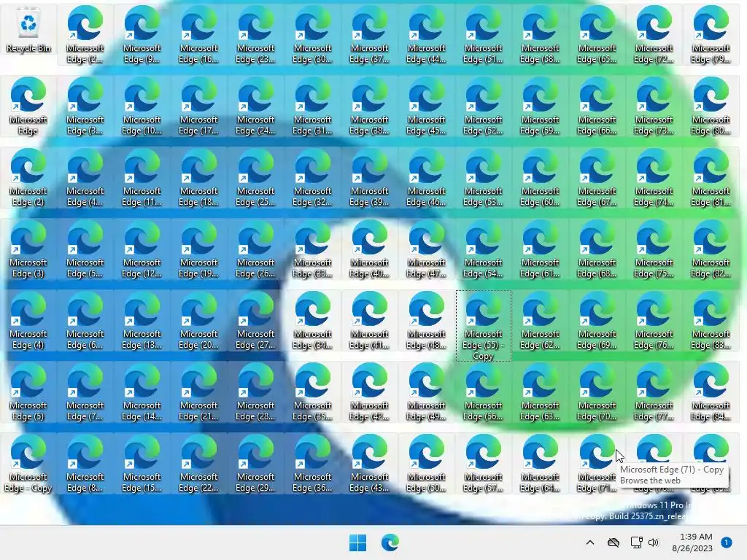Select the Microsoft Edge (9... shortcut
This screenshot has height=560, width=747.
pyautogui.click(x=142, y=35)
